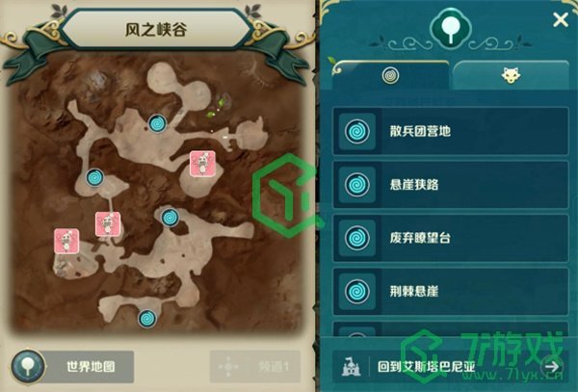Select the topmost teleport point on map
This screenshot has width=578, height=392.
(x=157, y=124)
